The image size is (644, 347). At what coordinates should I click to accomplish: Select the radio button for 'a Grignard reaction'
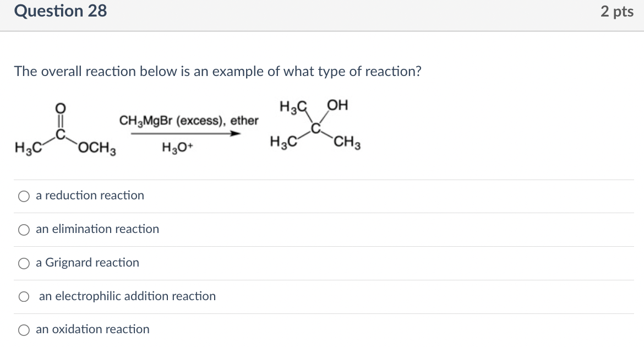(x=24, y=263)
